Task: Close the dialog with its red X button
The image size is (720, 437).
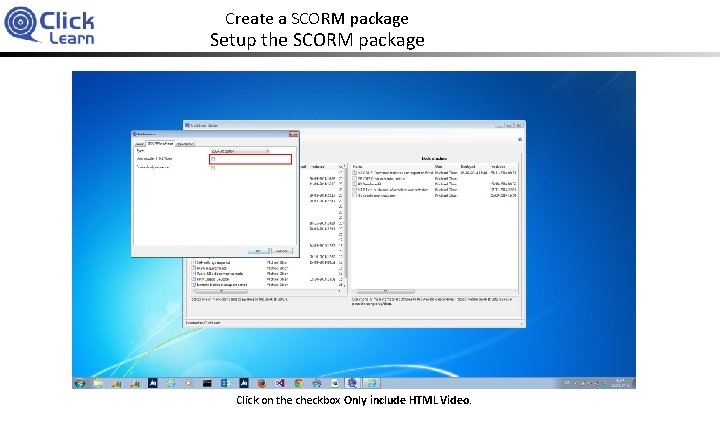Action: 293,134
